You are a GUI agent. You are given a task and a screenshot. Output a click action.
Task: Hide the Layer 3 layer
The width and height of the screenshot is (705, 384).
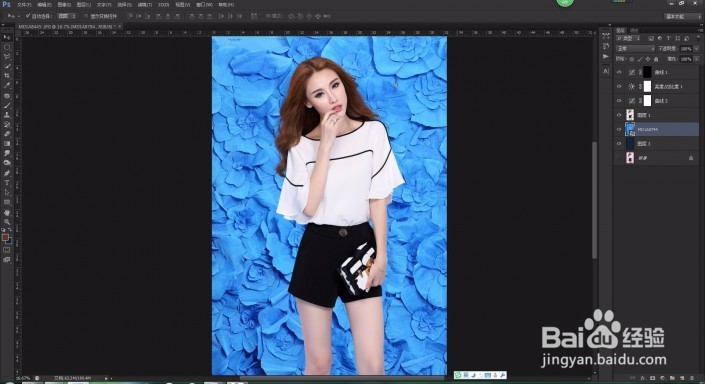click(619, 144)
